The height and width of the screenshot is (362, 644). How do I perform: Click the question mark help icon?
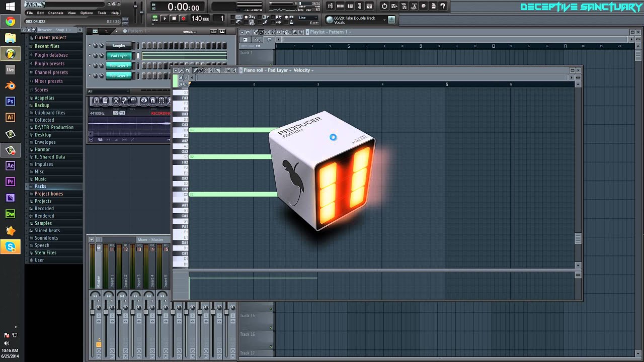[x=443, y=6]
